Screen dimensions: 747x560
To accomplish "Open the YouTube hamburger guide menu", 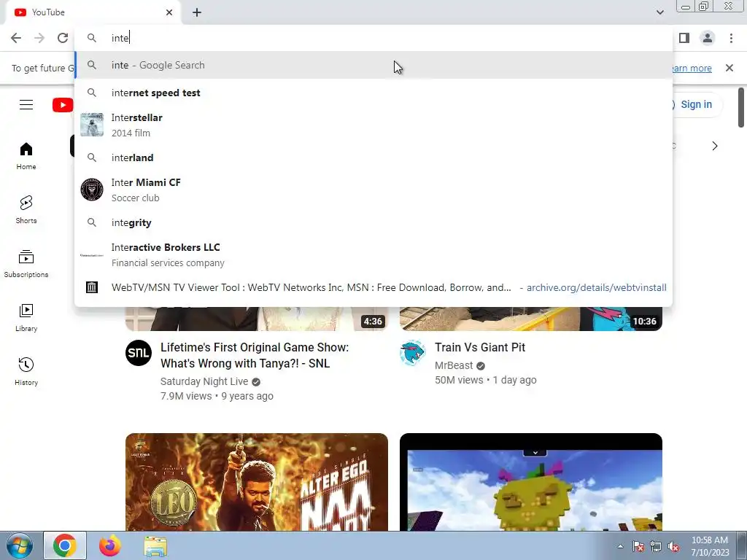I will click(x=26, y=105).
